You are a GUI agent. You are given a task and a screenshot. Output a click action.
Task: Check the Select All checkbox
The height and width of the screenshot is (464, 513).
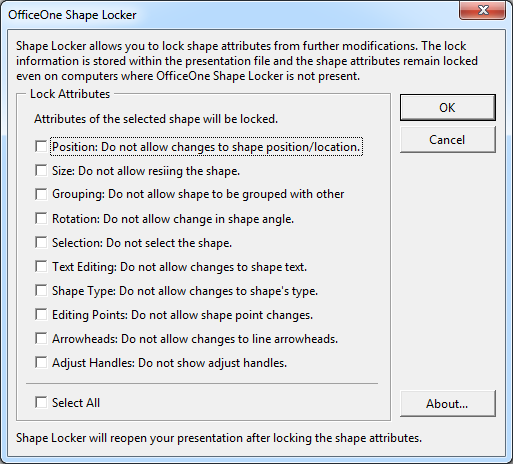click(41, 402)
